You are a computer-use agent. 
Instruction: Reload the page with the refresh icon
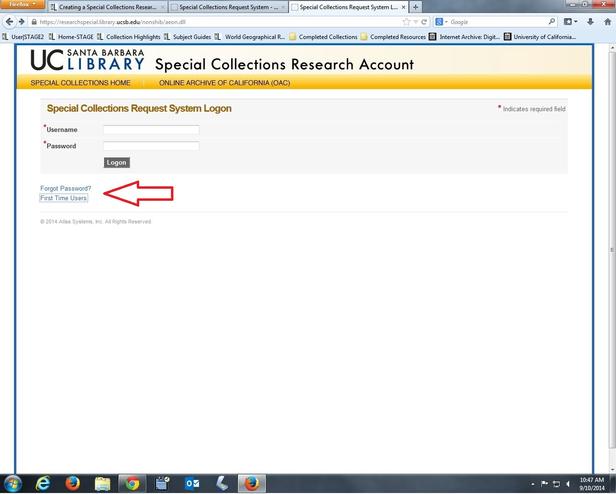click(424, 21)
